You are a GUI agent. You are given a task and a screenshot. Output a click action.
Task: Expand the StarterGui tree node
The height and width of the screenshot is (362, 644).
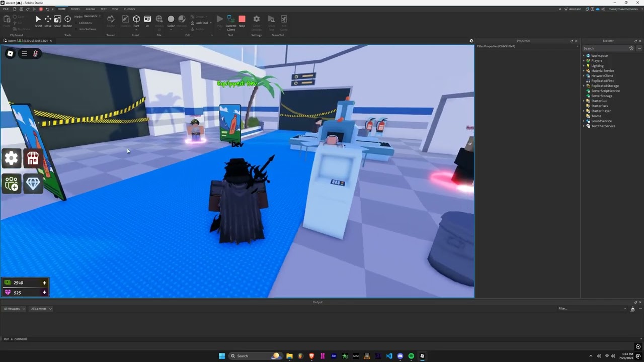click(584, 101)
